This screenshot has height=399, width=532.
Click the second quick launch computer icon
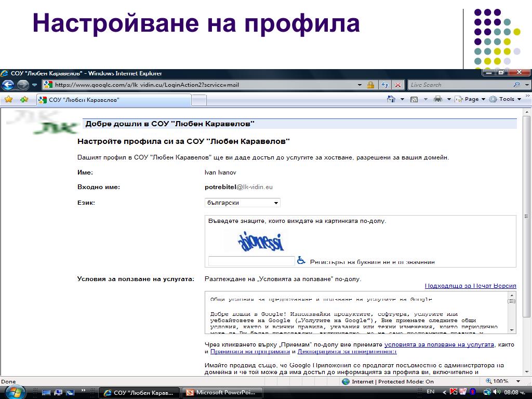tap(58, 393)
